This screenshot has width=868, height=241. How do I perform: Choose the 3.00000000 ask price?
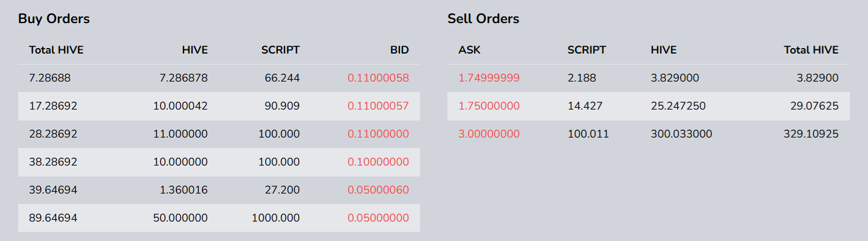point(489,134)
